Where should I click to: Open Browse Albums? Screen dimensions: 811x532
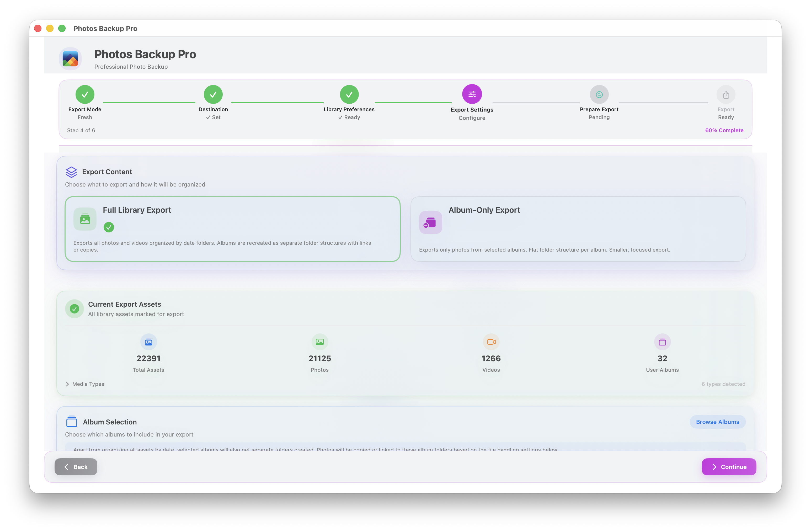pyautogui.click(x=717, y=422)
